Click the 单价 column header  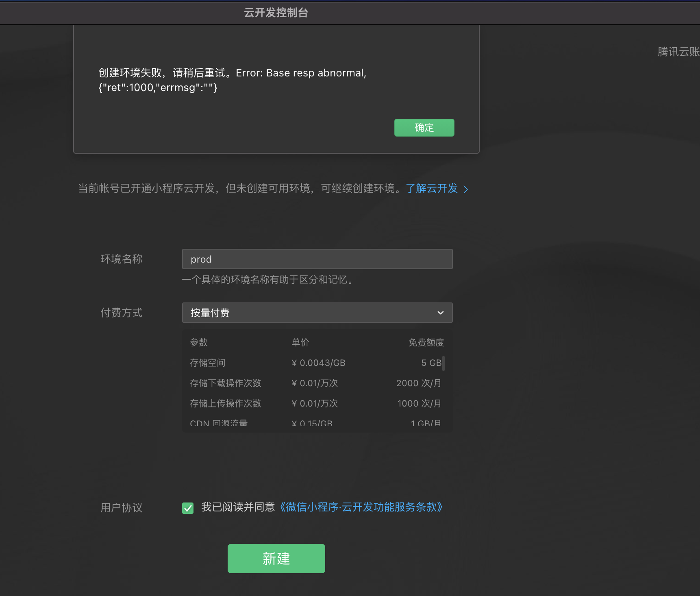[x=300, y=342]
